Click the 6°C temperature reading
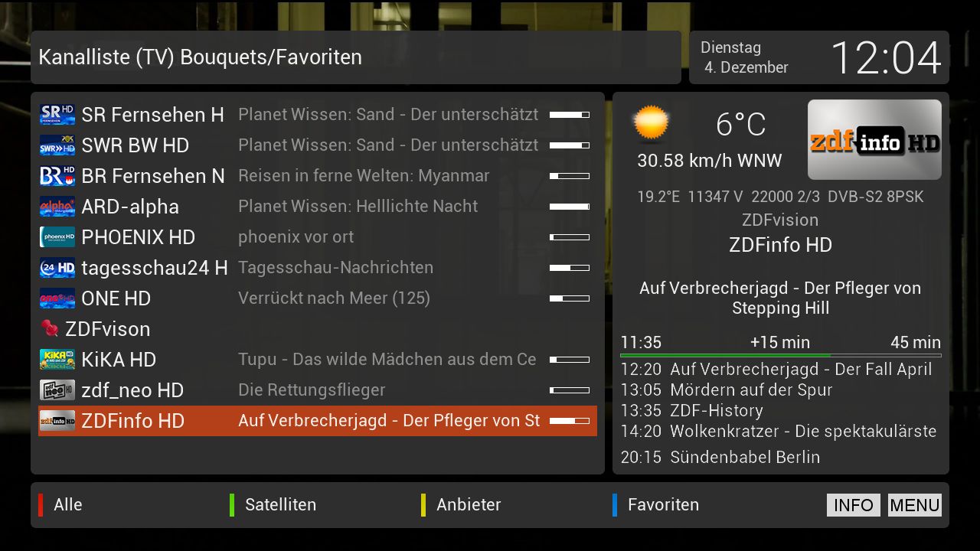The width and height of the screenshot is (980, 551). (740, 125)
